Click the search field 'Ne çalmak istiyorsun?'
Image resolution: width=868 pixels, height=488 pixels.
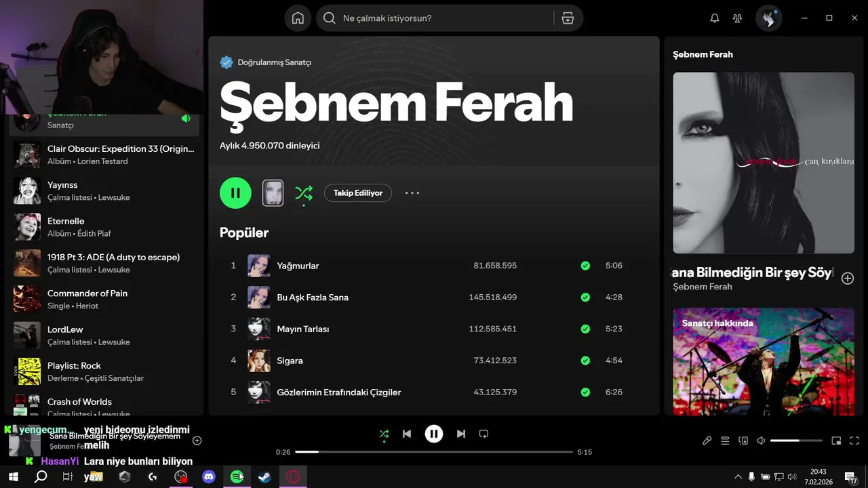(x=434, y=18)
